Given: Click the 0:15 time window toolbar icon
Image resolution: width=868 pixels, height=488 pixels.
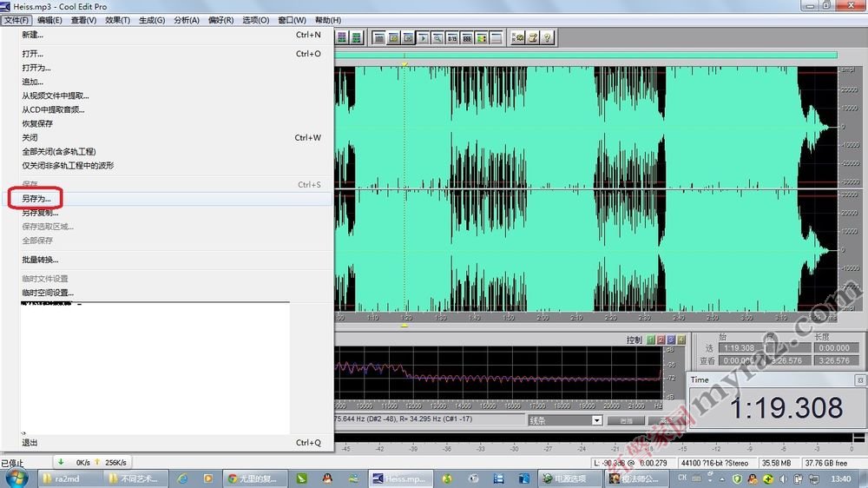Looking at the screenshot, I should point(452,37).
